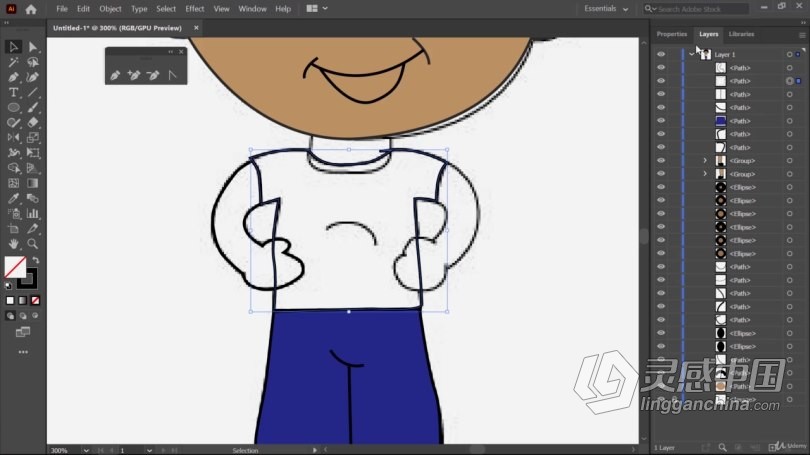Switch to the Properties tab
The width and height of the screenshot is (810, 455).
pos(672,34)
